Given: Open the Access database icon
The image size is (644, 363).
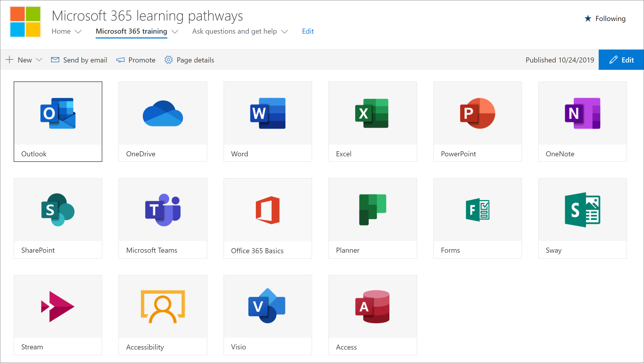Looking at the screenshot, I should [x=372, y=307].
